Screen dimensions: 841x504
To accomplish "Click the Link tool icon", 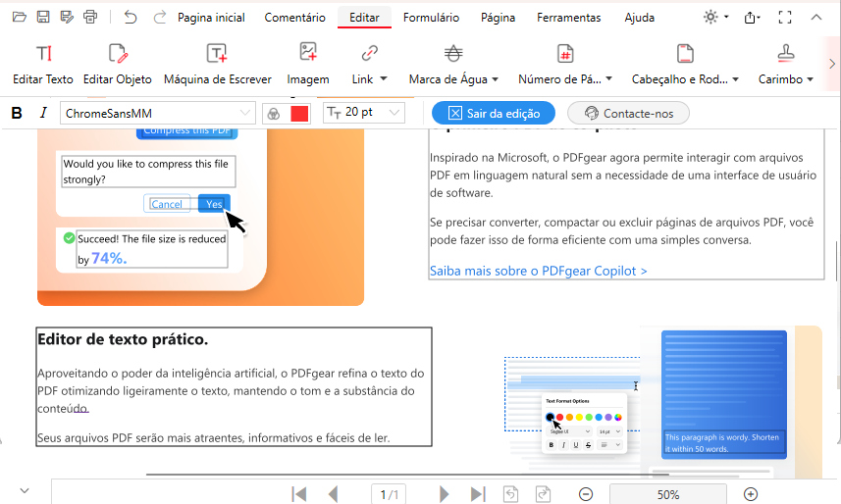I will coord(370,53).
